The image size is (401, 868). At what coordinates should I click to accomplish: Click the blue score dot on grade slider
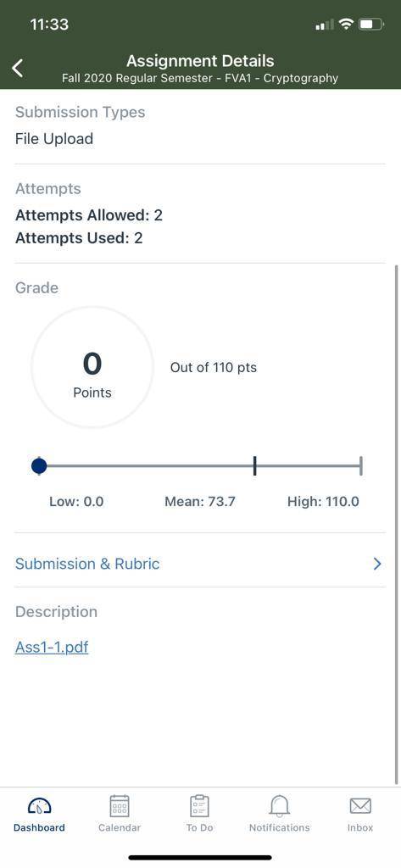click(x=39, y=466)
